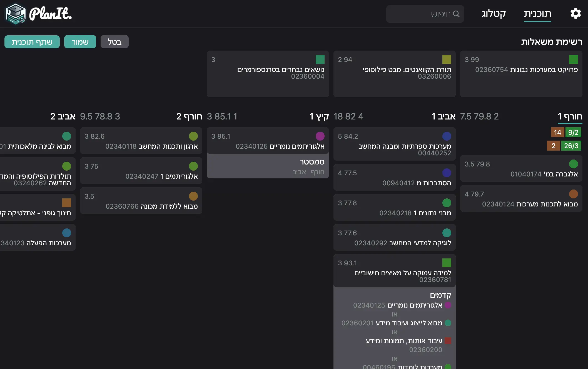The width and height of the screenshot is (588, 369).
Task: Click the PlanIt logo icon
Action: point(16,14)
